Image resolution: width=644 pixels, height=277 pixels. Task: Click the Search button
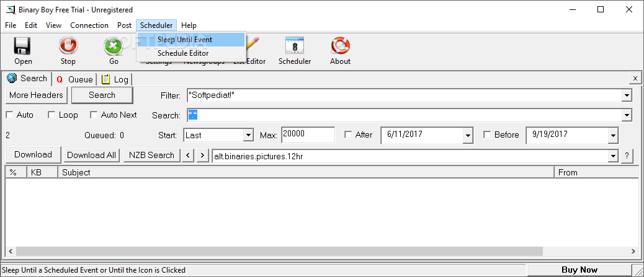(102, 95)
